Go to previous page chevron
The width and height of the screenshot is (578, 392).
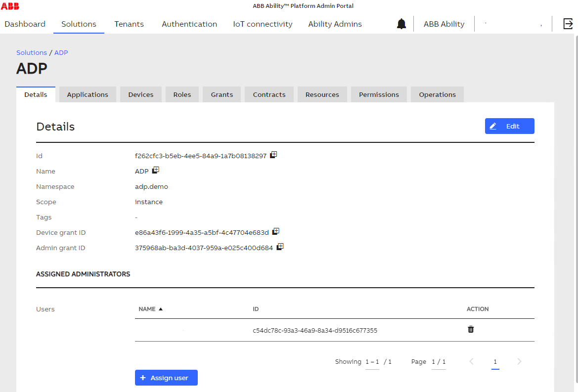point(472,361)
